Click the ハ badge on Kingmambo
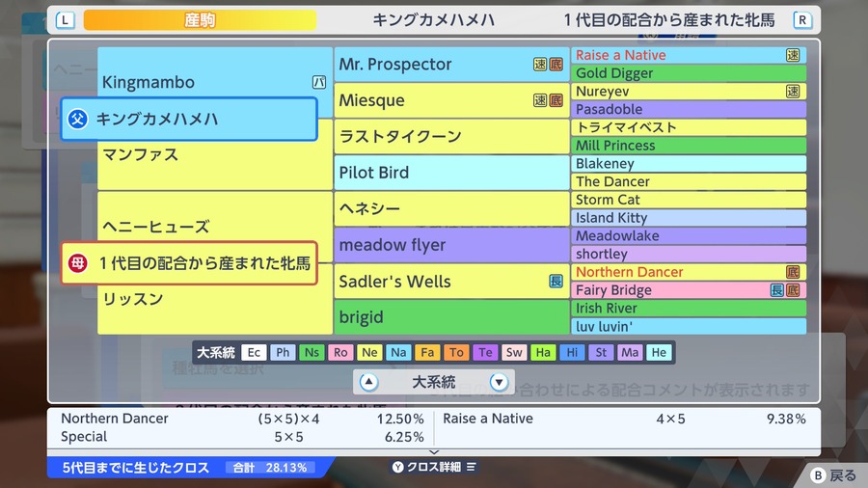The image size is (868, 488). pos(319,82)
